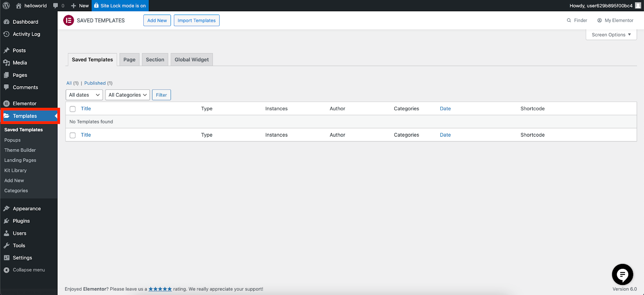Click the Published (1) filter link
The height and width of the screenshot is (295, 644).
98,83
